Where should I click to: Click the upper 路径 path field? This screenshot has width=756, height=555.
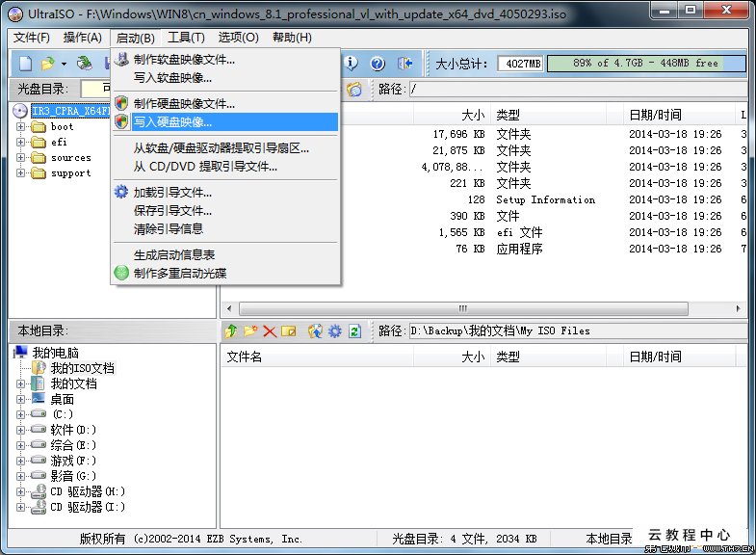click(x=579, y=90)
